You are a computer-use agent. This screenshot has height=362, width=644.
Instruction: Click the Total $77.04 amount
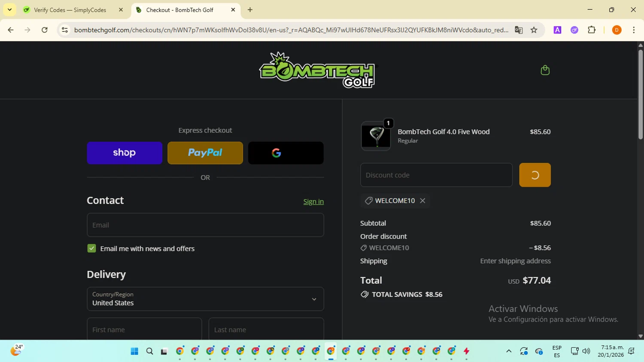[537, 280]
